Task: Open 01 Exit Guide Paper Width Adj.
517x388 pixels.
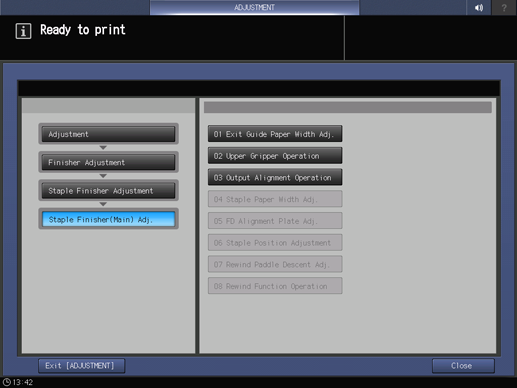Action: point(275,134)
